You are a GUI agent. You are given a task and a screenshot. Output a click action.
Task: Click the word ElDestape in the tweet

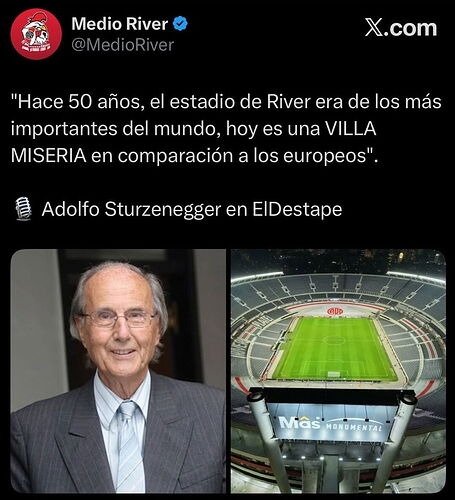297,209
